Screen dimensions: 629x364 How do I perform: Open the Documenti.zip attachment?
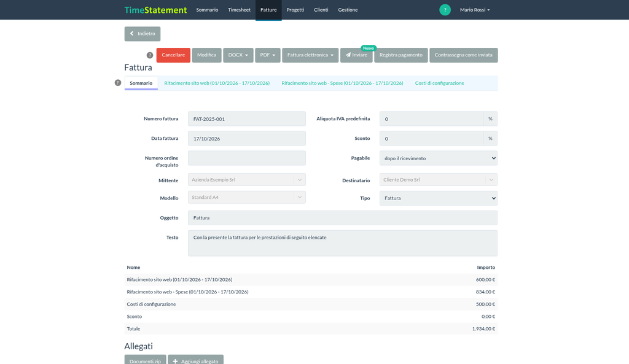click(145, 360)
